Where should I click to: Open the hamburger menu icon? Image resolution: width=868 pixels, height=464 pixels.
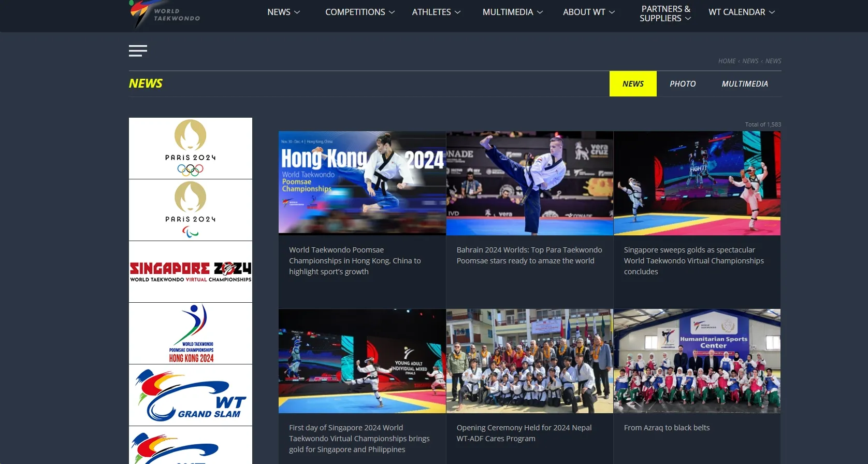pyautogui.click(x=138, y=51)
